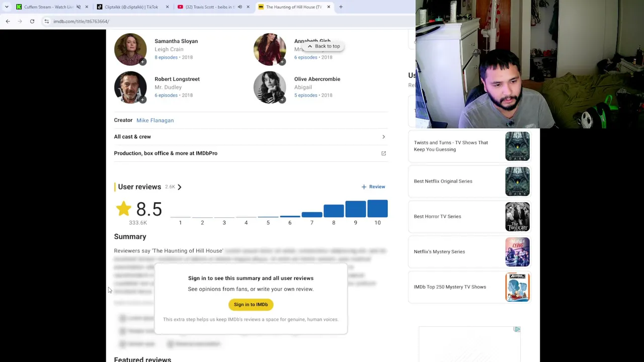Viewport: 644px width, 362px height.
Task: Close The Haunting of Hill House tab
Action: point(329,7)
